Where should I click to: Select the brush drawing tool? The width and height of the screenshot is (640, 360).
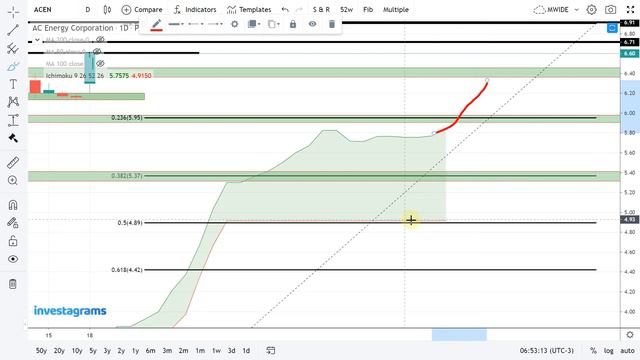click(13, 67)
